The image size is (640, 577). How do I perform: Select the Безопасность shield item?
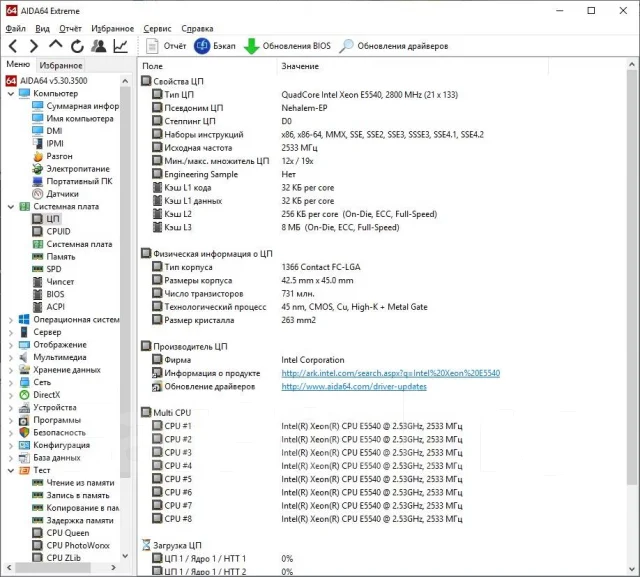point(53,433)
